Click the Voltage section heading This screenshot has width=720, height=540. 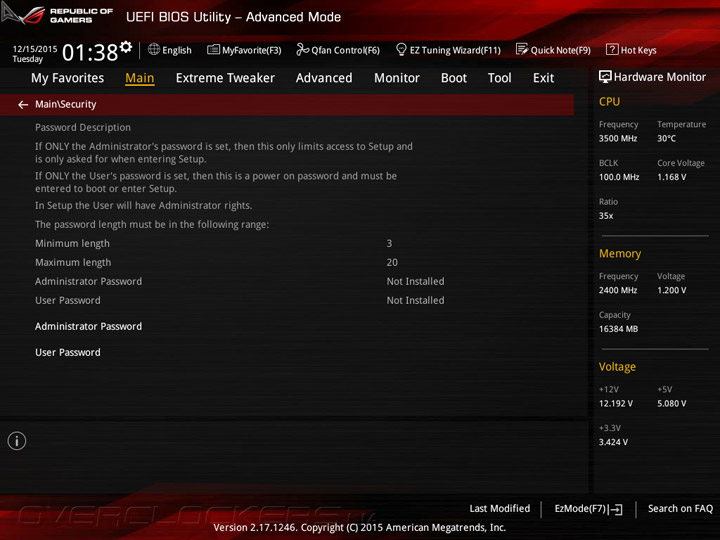coord(617,367)
